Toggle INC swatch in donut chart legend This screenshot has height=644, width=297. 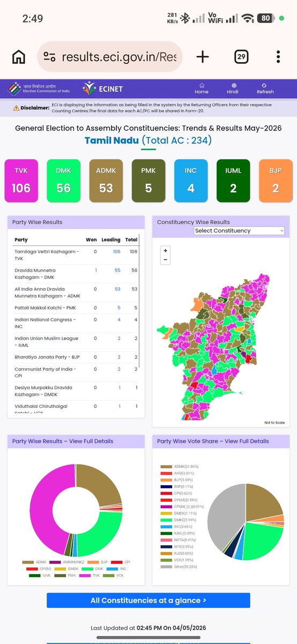(x=111, y=568)
